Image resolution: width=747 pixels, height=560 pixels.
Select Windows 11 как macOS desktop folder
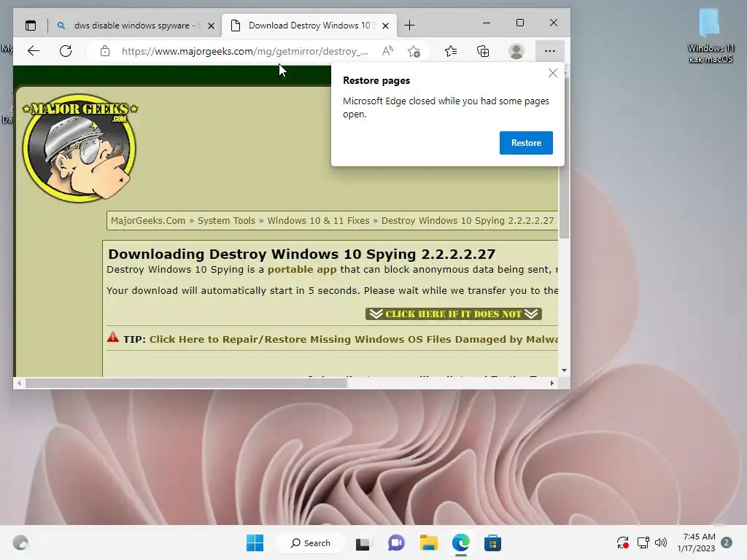pyautogui.click(x=711, y=36)
